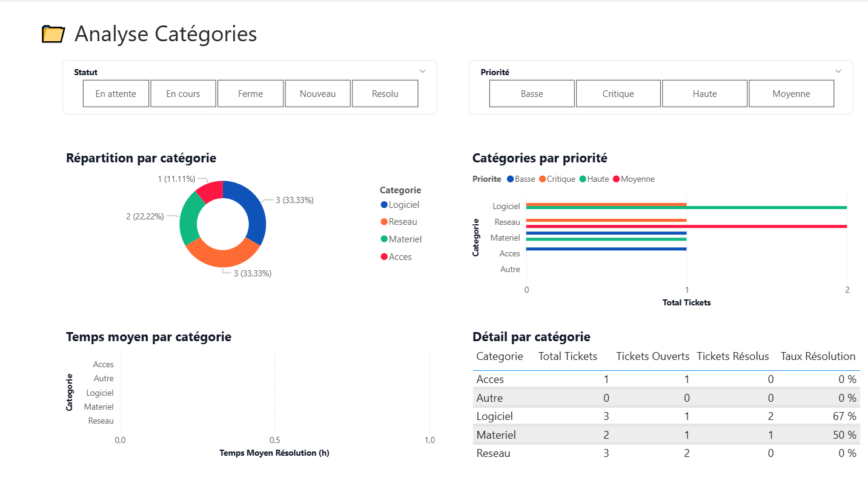The height and width of the screenshot is (486, 868).
Task: Expand the Statut slicer chevron
Action: click(423, 72)
